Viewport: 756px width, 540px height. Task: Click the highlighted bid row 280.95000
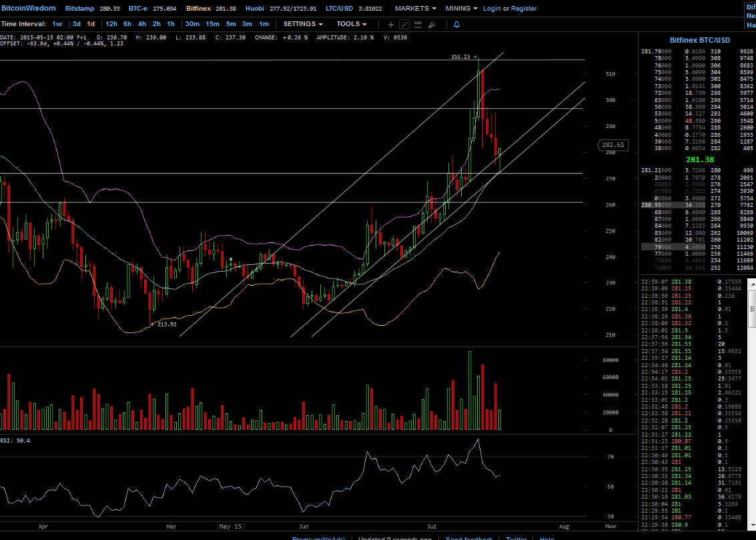click(x=673, y=206)
